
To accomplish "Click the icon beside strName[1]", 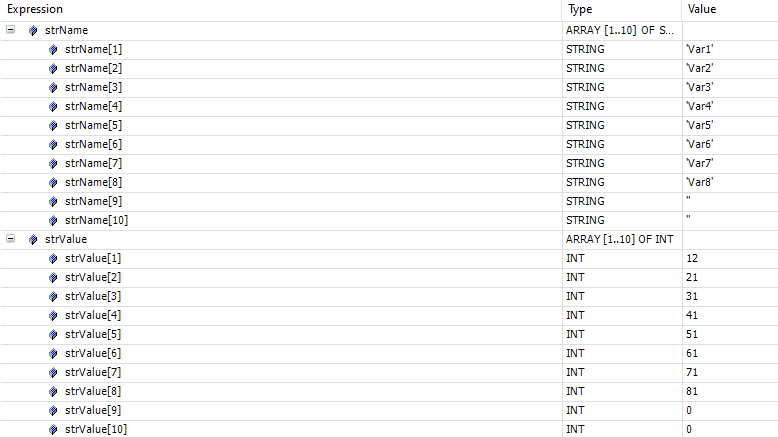I will click(53, 50).
